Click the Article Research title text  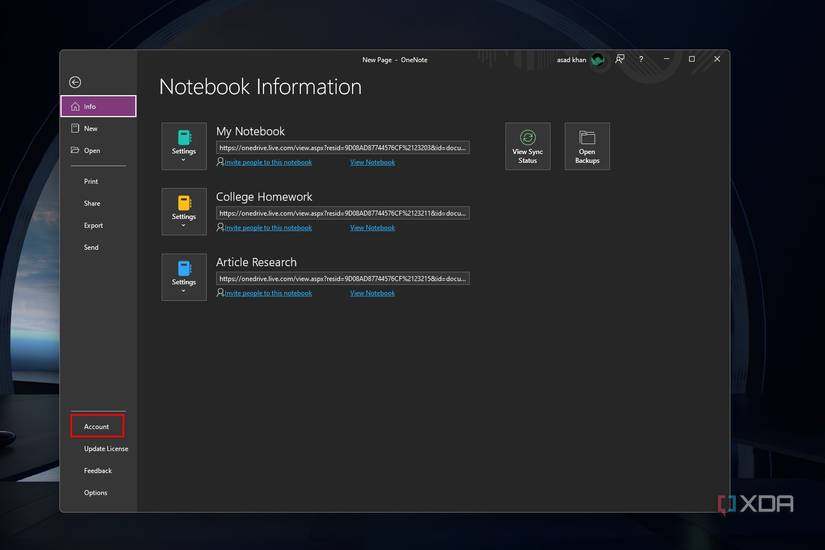point(256,262)
